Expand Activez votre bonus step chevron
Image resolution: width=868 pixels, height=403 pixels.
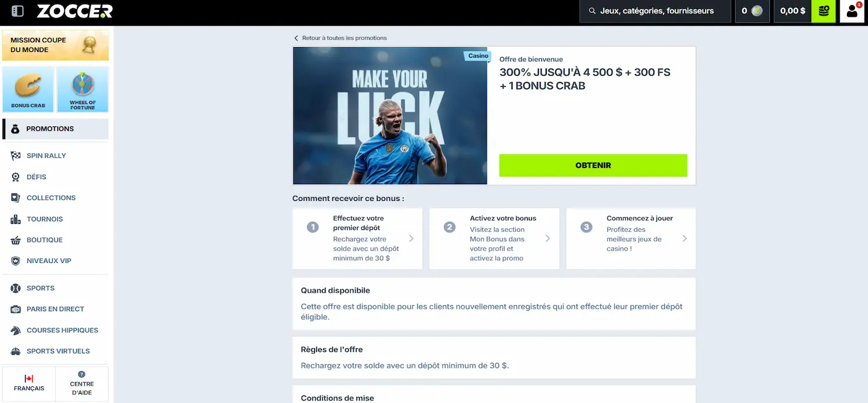tap(547, 239)
